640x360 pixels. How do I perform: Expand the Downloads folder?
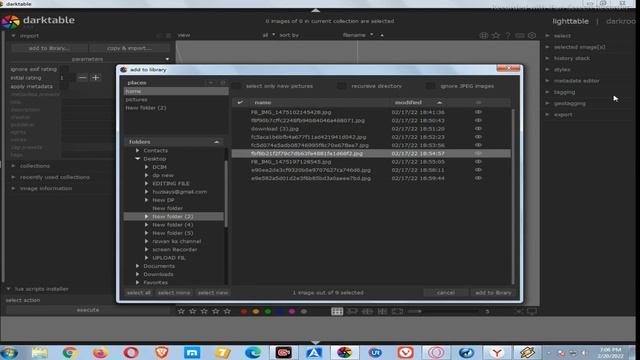138,274
